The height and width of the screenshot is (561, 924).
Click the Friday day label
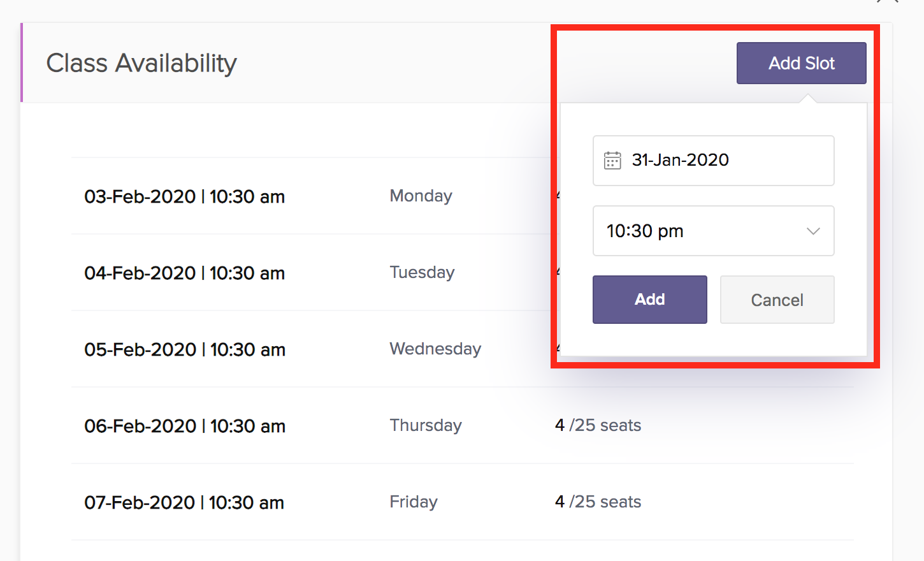pyautogui.click(x=414, y=502)
